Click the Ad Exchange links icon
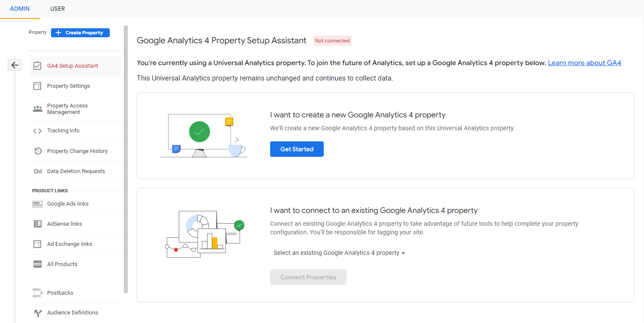 pos(37,244)
